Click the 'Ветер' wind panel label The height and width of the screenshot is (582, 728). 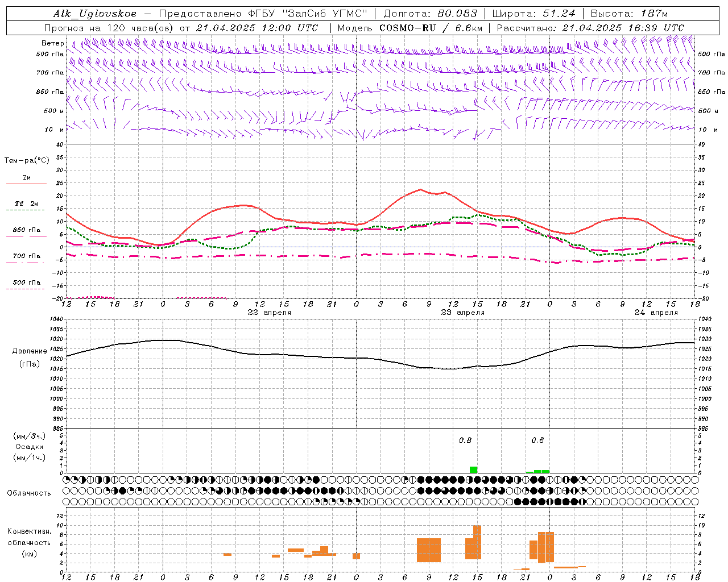(x=52, y=43)
